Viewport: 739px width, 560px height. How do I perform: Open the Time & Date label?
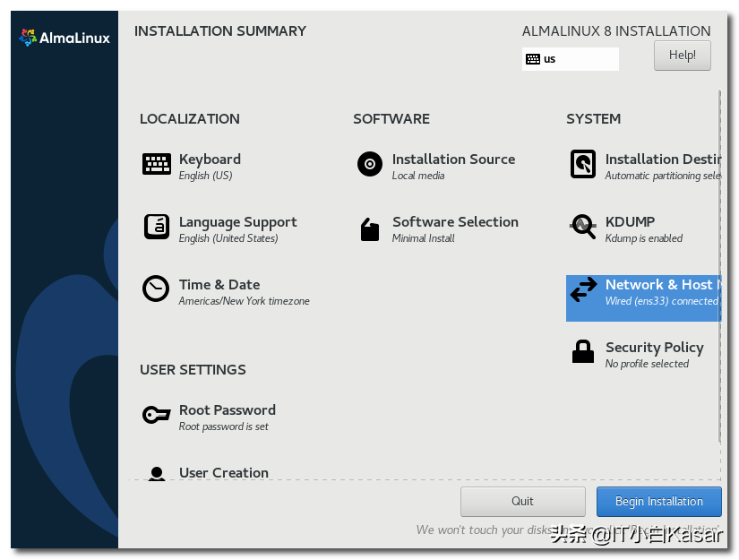[x=219, y=285]
